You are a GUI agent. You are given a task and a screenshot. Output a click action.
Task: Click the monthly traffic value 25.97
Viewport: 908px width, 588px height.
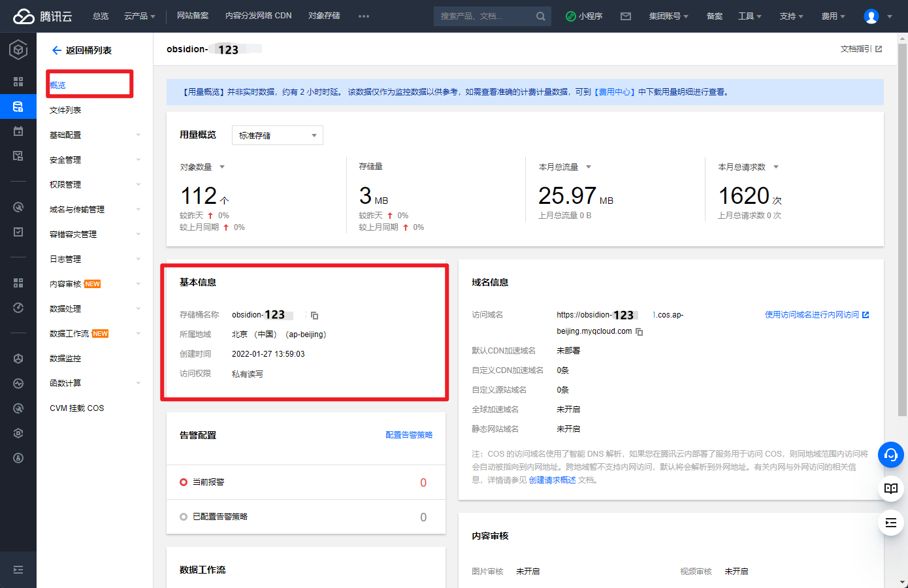point(567,196)
